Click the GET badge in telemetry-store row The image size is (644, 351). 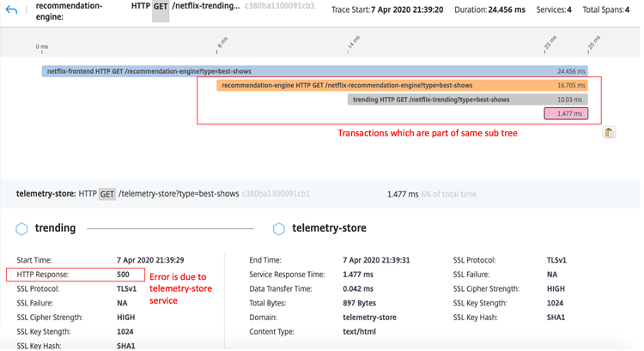(107, 194)
